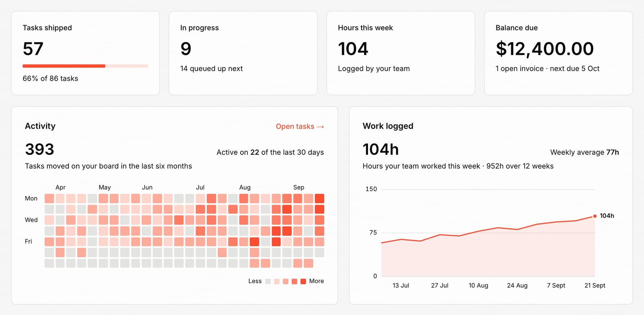Click 'Weekly average 77h' text

pyautogui.click(x=584, y=152)
